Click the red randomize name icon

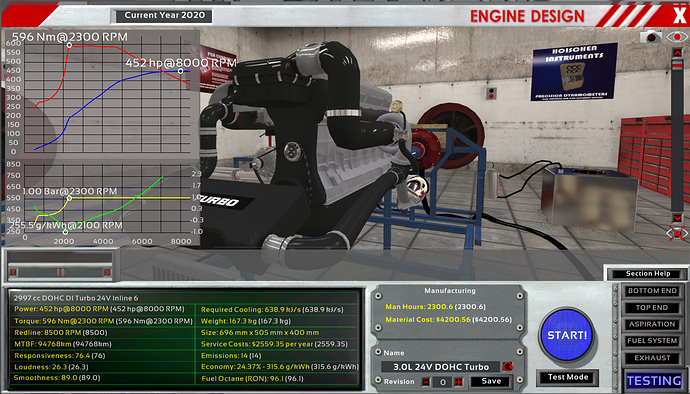(508, 367)
